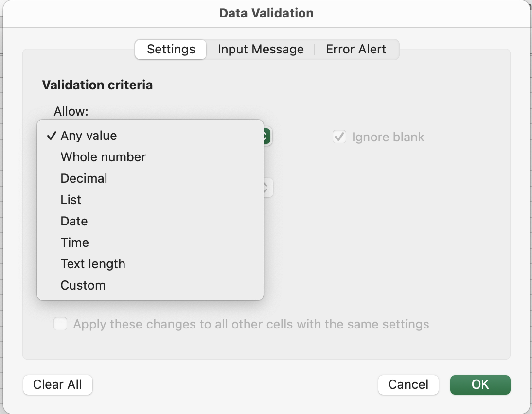Image resolution: width=532 pixels, height=414 pixels.
Task: Select Any value from Allow list
Action: 89,136
